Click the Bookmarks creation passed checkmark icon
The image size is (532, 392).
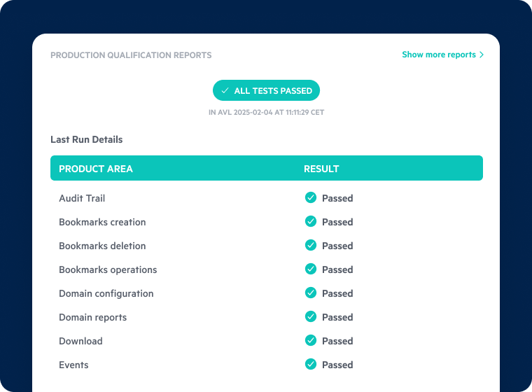tap(311, 222)
